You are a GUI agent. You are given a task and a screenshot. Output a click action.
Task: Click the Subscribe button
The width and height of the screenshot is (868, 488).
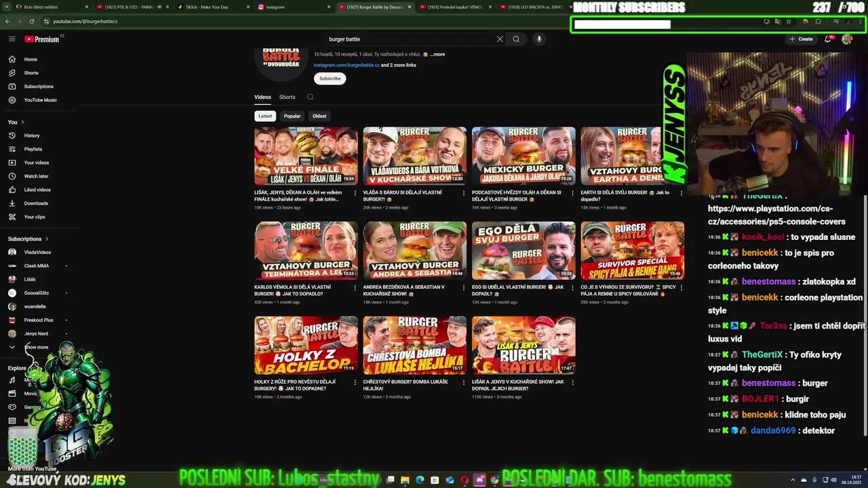(x=330, y=79)
